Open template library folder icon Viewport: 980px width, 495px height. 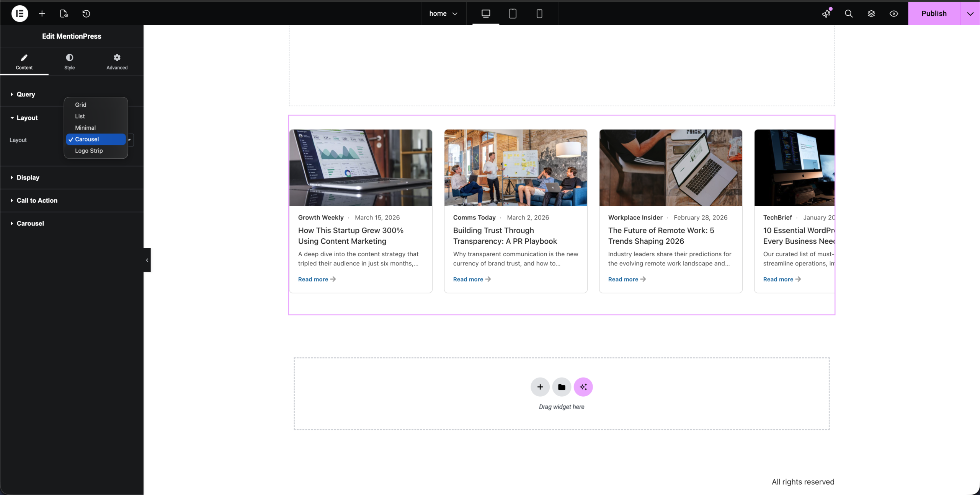tap(562, 387)
